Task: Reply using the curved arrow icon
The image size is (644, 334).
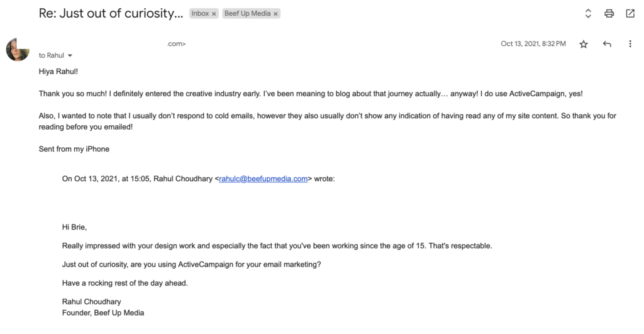Action: click(607, 44)
